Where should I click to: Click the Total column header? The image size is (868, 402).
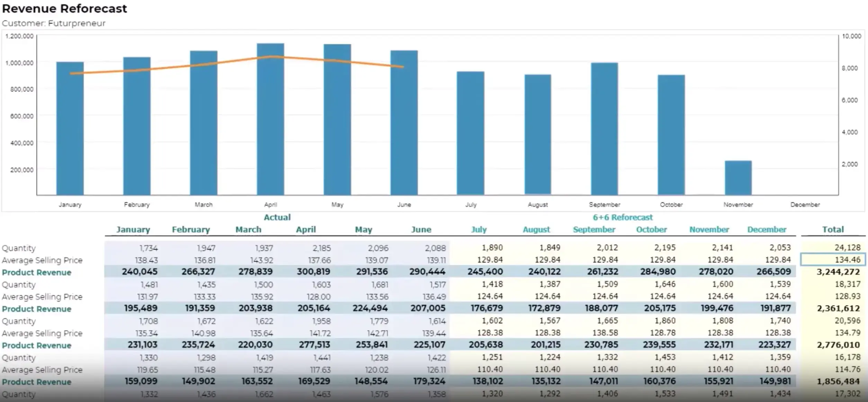(x=834, y=229)
